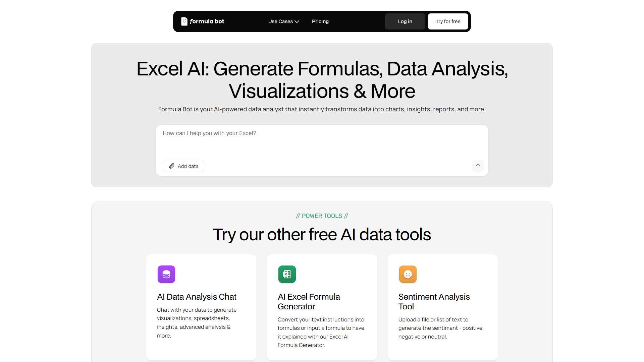Open the Sentiment Analysis Tool card

tap(442, 307)
